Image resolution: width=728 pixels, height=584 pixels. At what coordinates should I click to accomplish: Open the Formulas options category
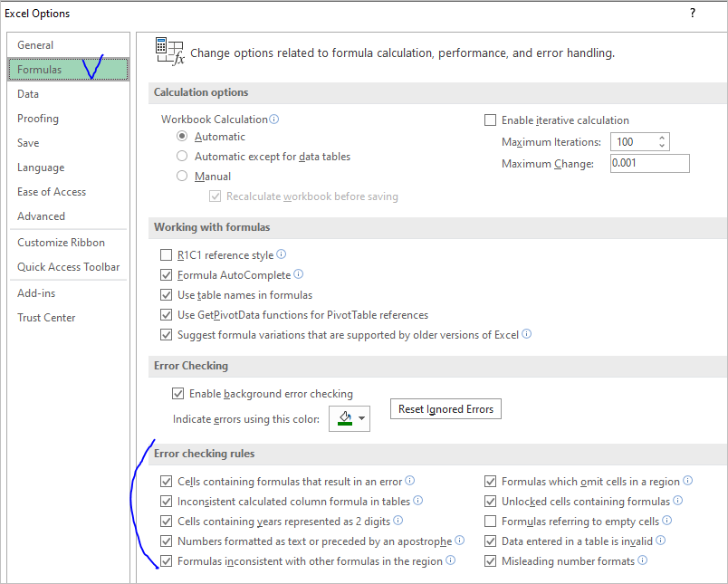68,70
